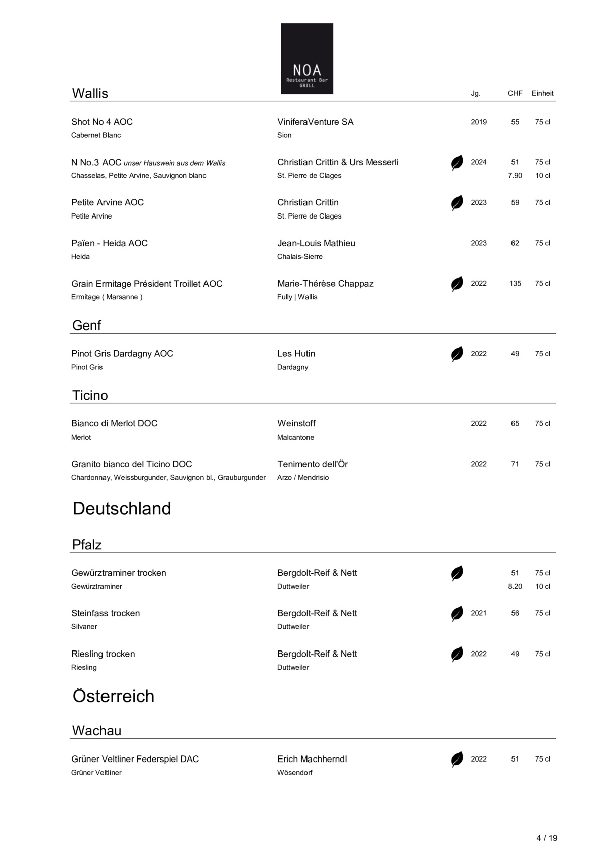Click the Österreich country heading

click(x=113, y=696)
